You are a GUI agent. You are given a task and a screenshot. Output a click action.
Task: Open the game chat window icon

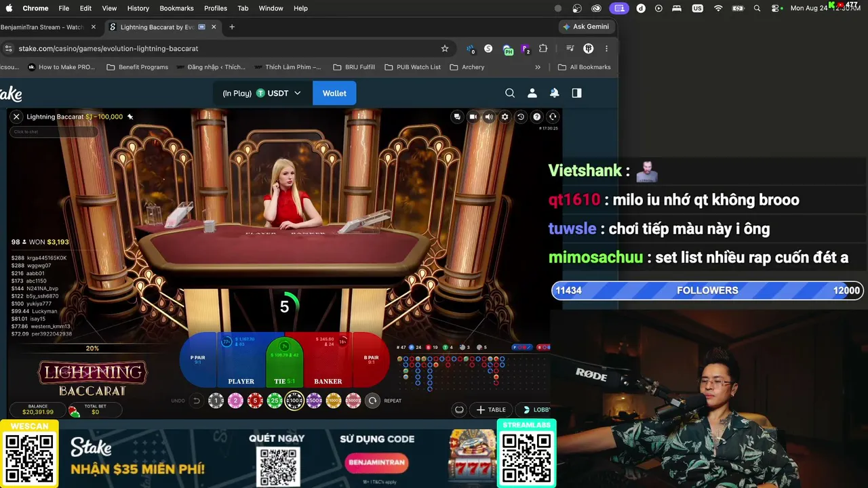(x=457, y=117)
